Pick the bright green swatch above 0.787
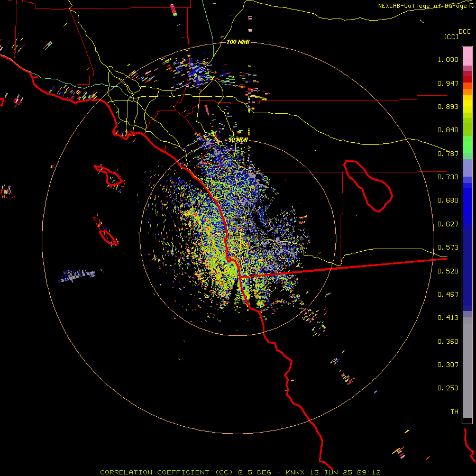Image resolution: width=476 pixels, height=476 pixels. 467,144
